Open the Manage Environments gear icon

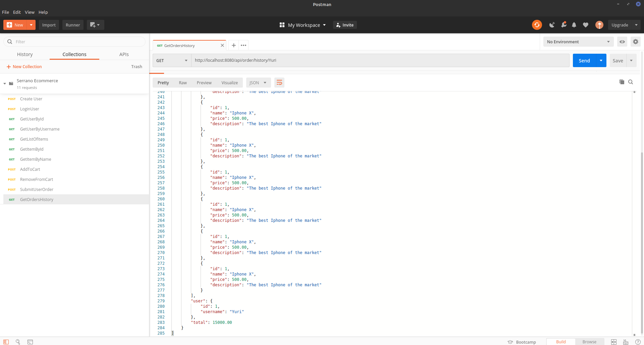point(635,42)
